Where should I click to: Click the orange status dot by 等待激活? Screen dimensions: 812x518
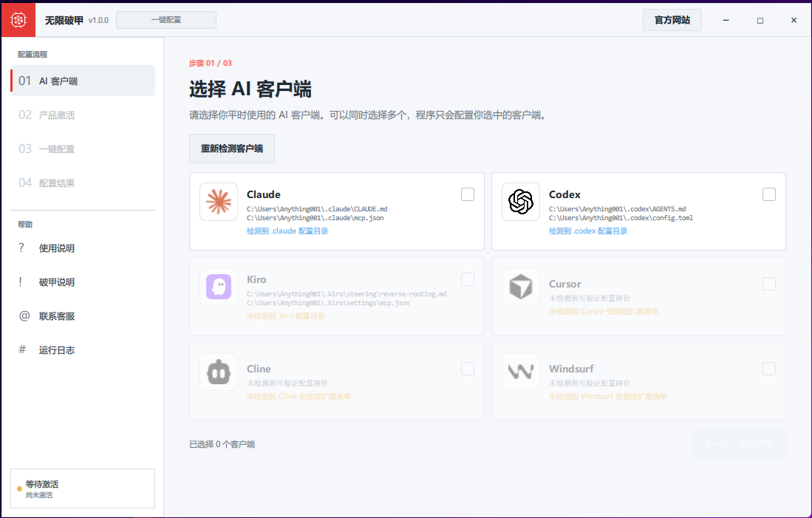pos(20,488)
